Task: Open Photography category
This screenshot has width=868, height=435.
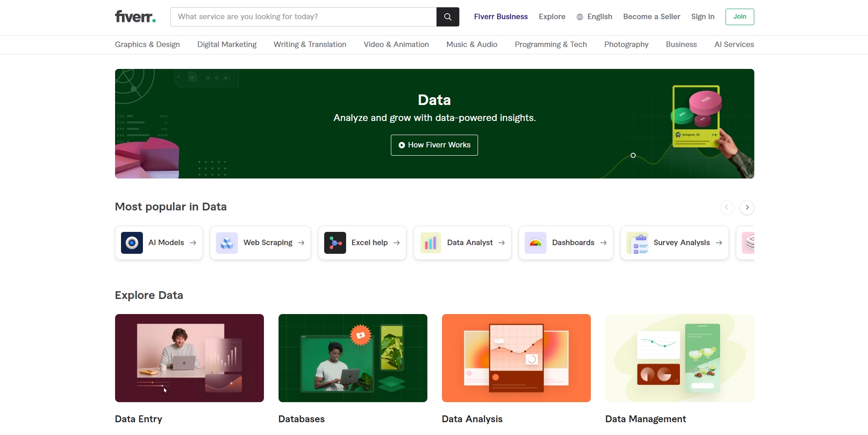Action: (626, 44)
